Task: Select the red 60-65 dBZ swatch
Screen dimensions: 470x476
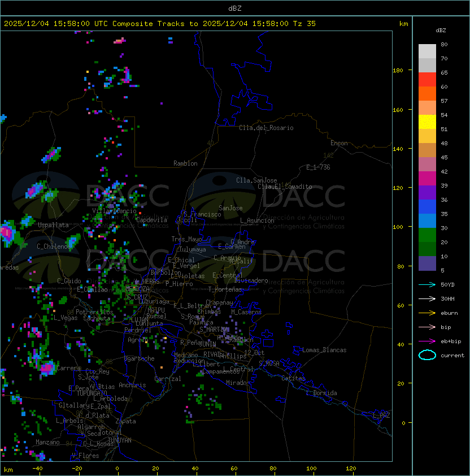Action: point(427,80)
